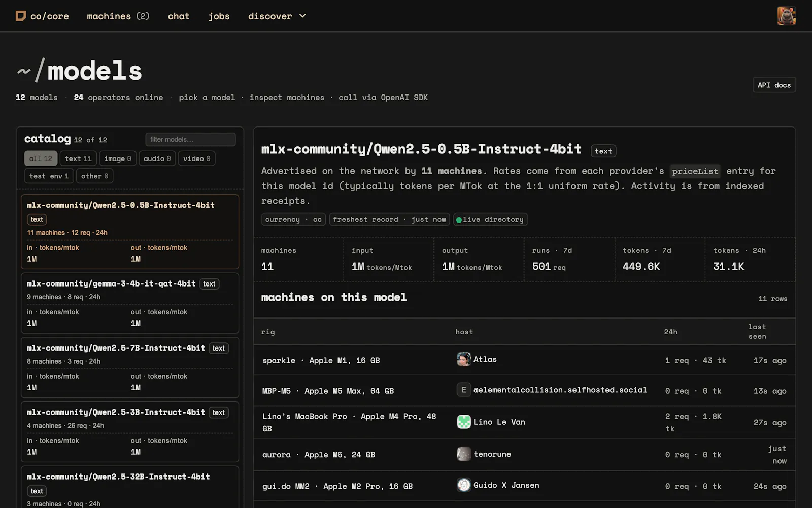Select the image 0 filter tab
Viewport: 812px width, 508px height.
[118, 158]
